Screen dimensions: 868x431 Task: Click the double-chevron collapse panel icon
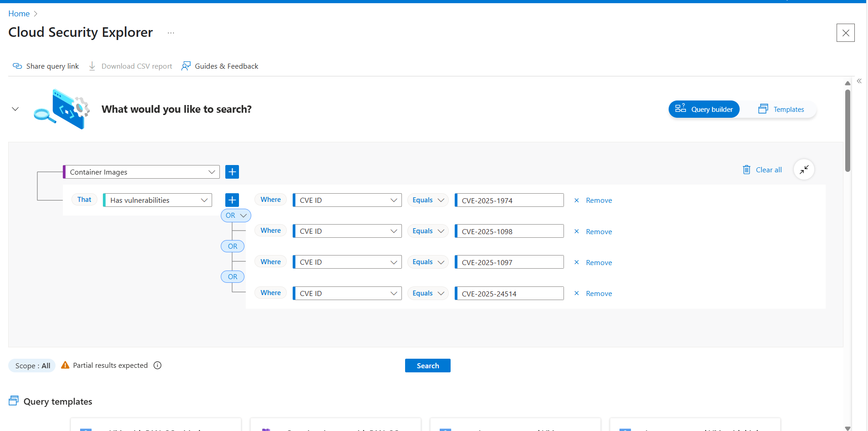[x=859, y=81]
